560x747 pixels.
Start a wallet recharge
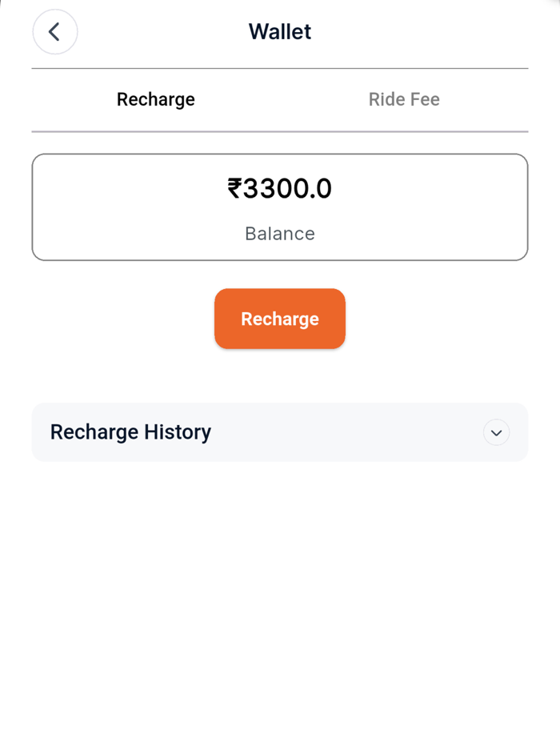(x=280, y=319)
